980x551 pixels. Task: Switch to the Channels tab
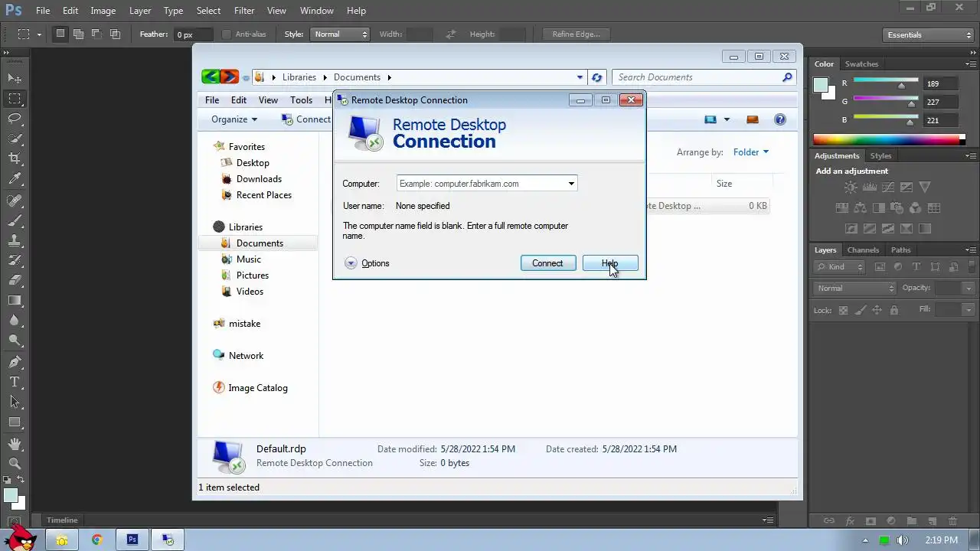(x=863, y=250)
